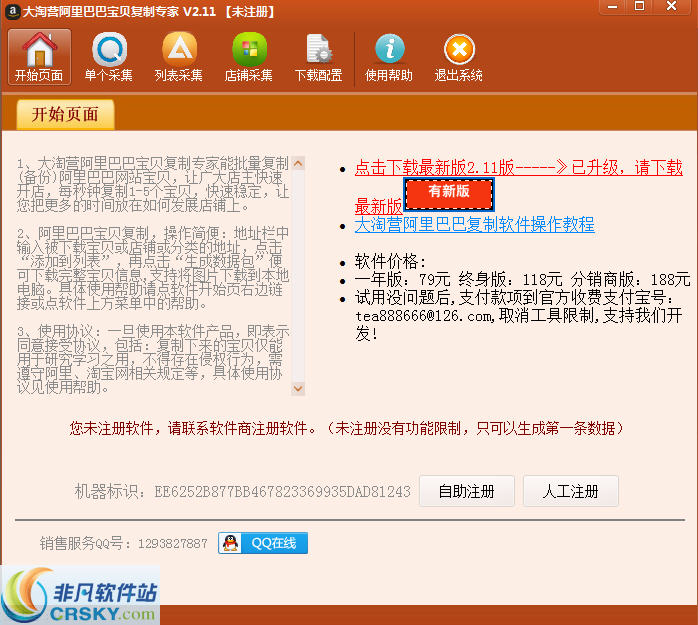
Task: Click the 有新版 red button
Action: [449, 194]
